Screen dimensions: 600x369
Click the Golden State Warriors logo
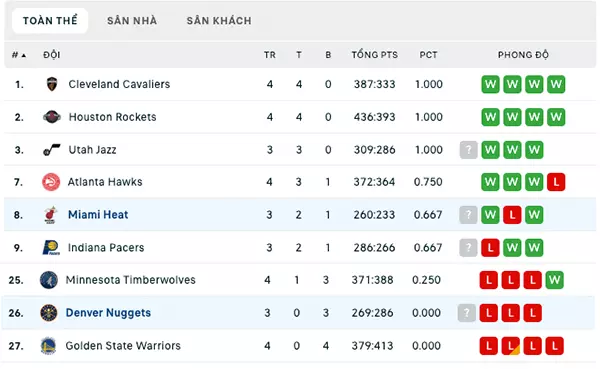click(49, 346)
